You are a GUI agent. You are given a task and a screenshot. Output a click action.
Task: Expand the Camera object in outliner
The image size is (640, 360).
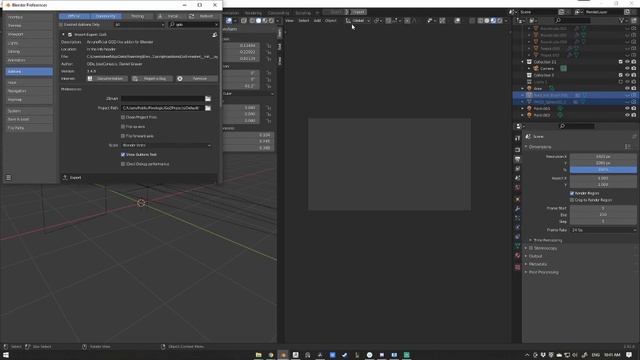click(529, 69)
